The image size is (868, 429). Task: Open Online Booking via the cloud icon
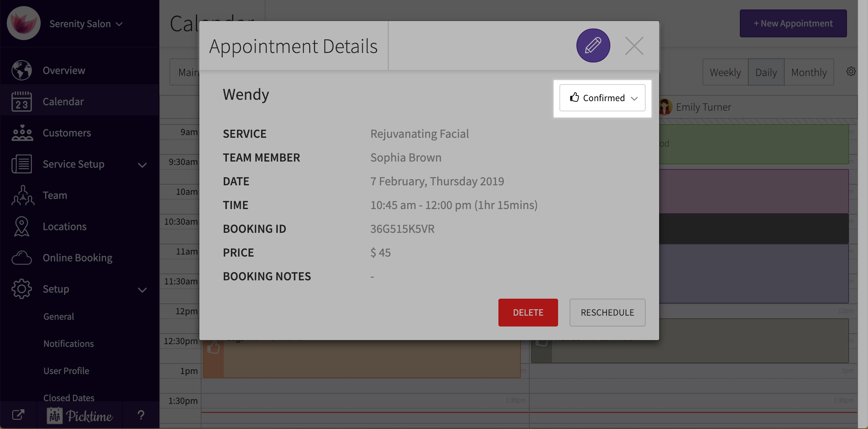click(21, 258)
